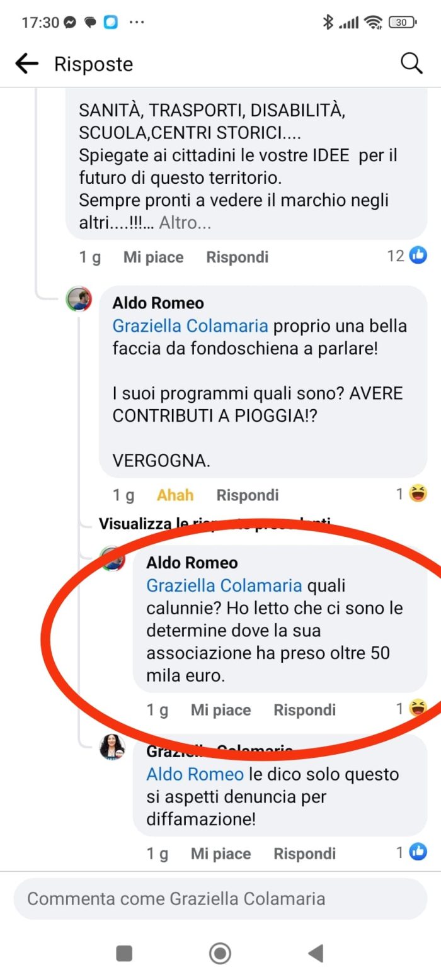Focus the 'Commenta come Graziella Colamaria' field

tap(220, 898)
